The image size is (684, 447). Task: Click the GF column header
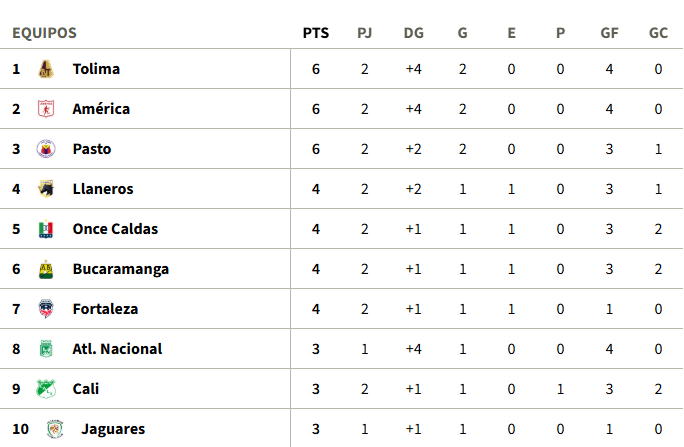tap(609, 33)
